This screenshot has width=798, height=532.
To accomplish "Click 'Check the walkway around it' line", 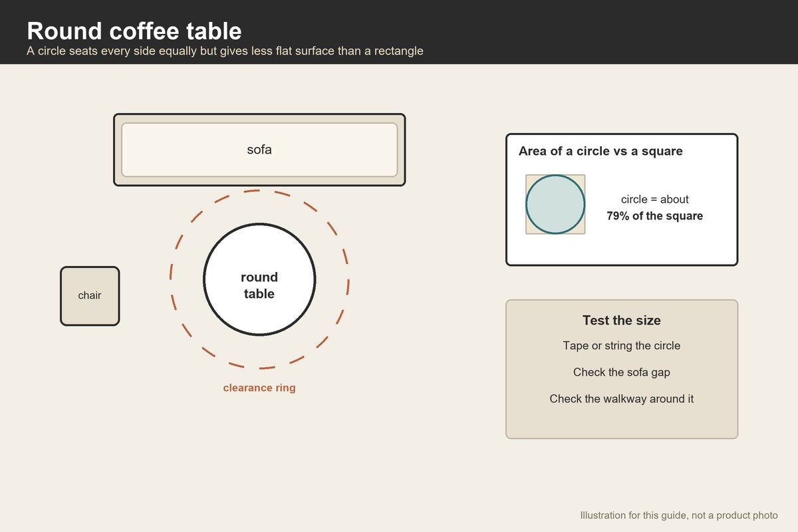I will (622, 399).
